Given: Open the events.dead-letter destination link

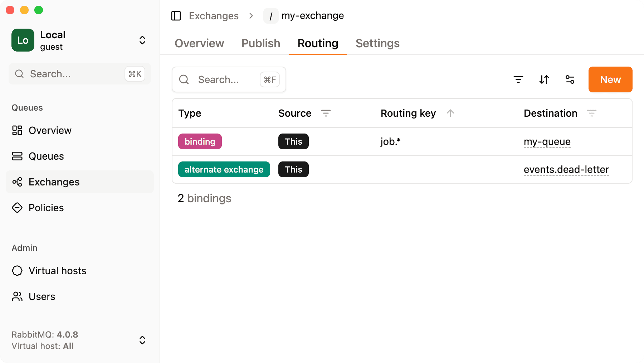Looking at the screenshot, I should [x=566, y=170].
